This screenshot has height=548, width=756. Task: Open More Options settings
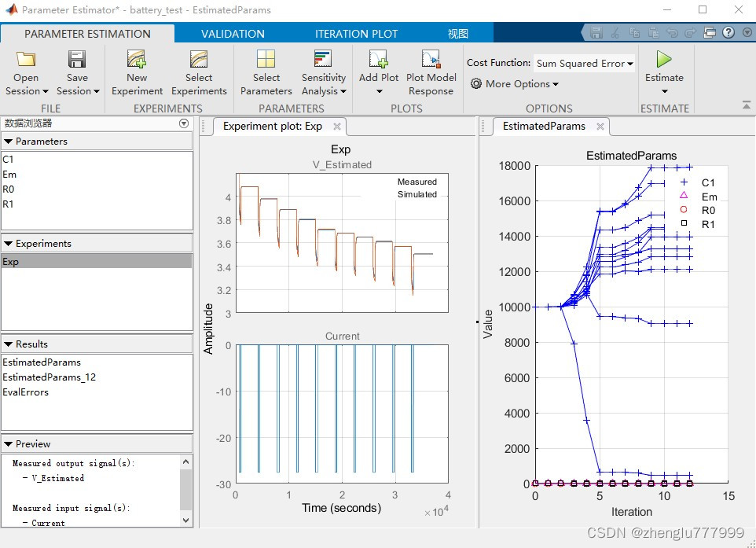[x=514, y=84]
